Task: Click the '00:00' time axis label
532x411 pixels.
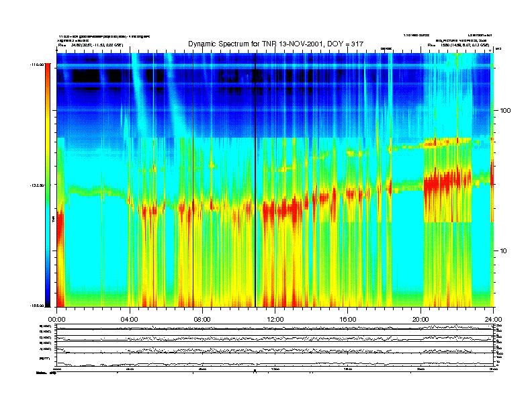Action: click(56, 320)
